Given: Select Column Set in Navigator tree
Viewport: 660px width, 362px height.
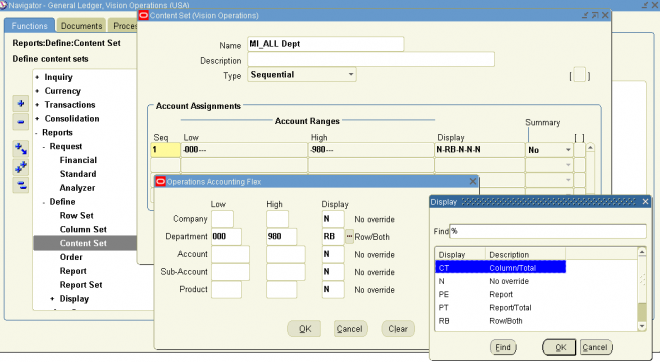Looking at the screenshot, I should (83, 229).
